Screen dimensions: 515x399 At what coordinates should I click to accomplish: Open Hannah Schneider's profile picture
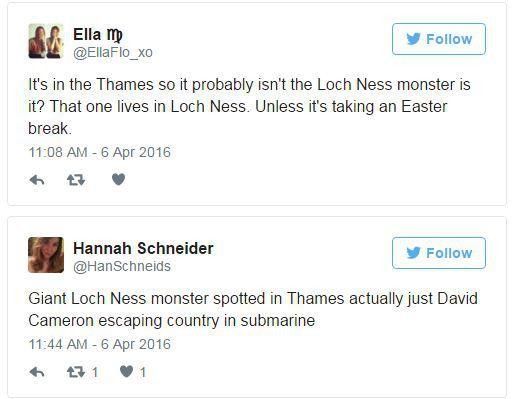(x=46, y=255)
